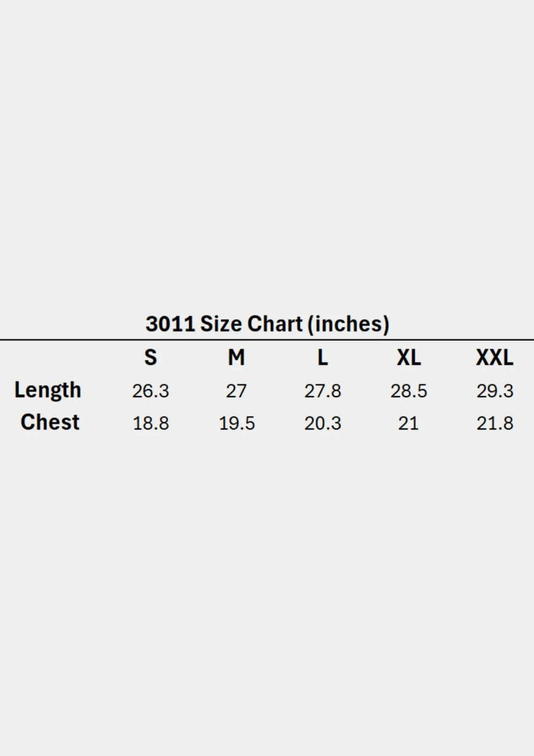
Task: Click the Length row label
Action: tap(48, 390)
